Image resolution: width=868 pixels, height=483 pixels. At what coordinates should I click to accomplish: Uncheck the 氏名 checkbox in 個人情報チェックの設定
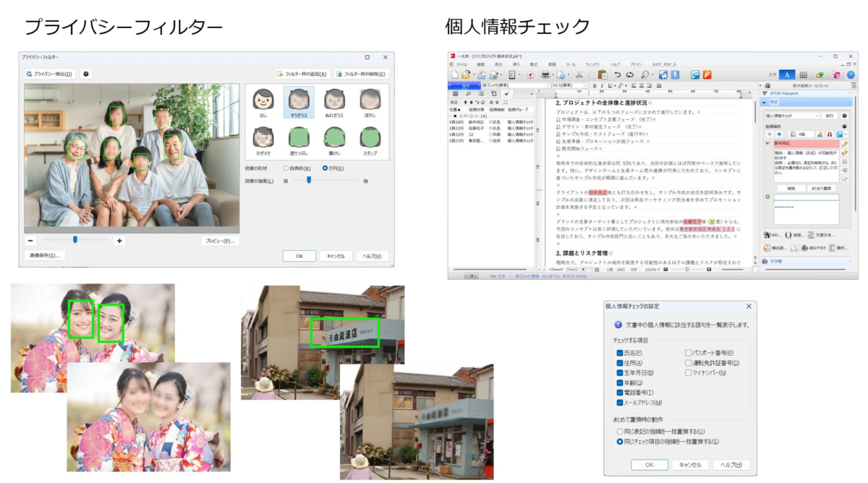[x=620, y=353]
